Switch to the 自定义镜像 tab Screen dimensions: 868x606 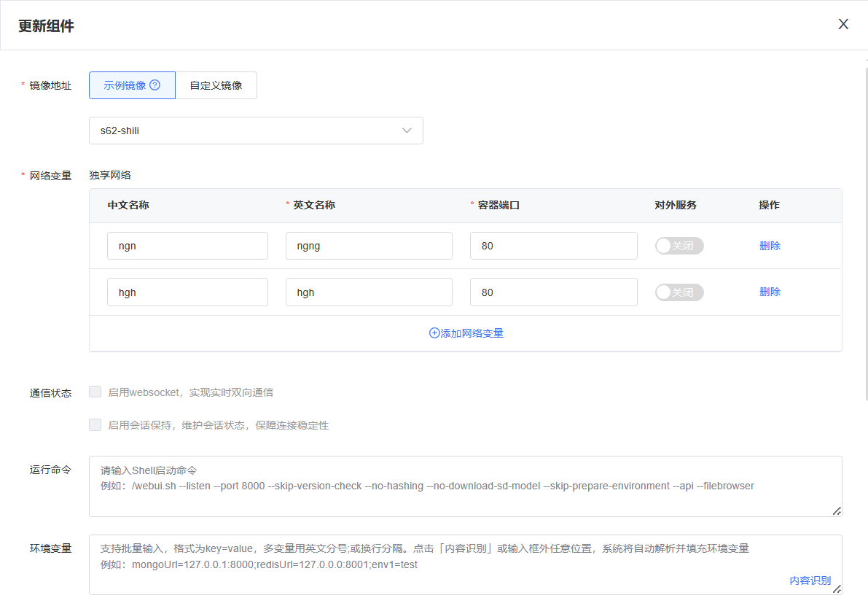(x=216, y=85)
